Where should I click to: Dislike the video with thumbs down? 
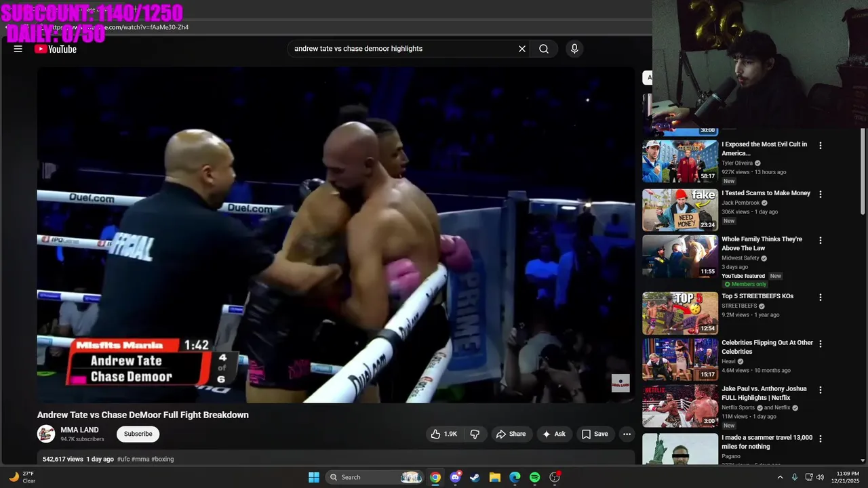coord(475,434)
